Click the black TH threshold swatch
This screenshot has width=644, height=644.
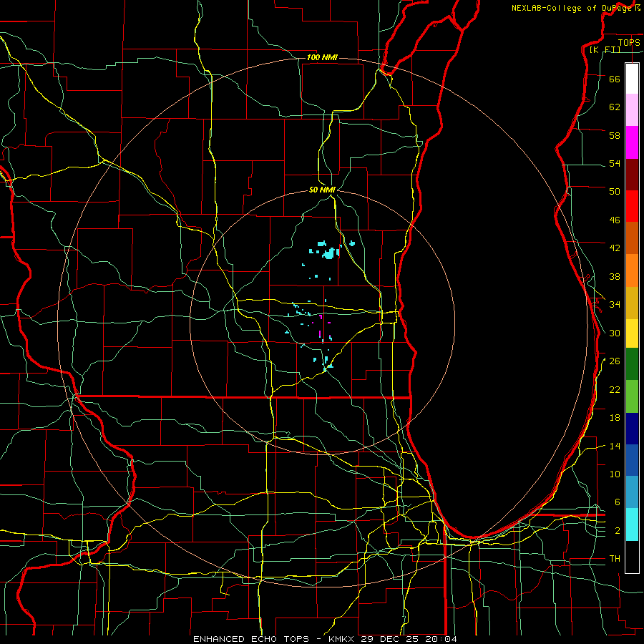632,557
